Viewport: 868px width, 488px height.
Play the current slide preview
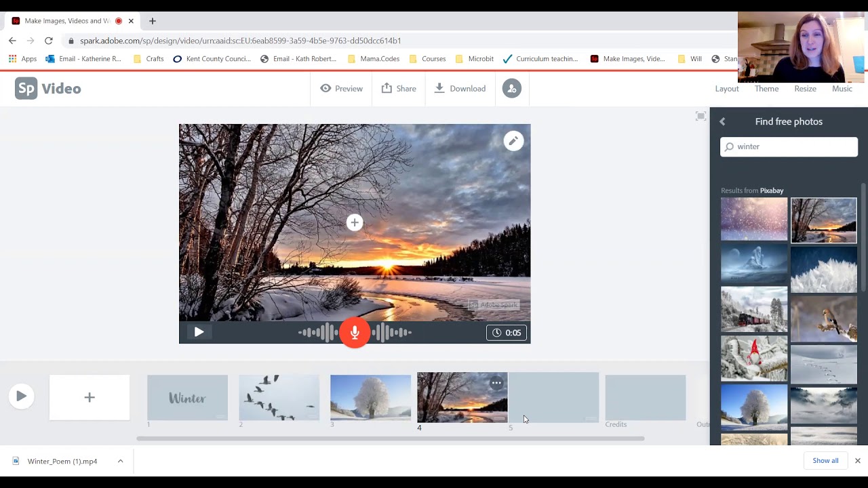tap(199, 332)
